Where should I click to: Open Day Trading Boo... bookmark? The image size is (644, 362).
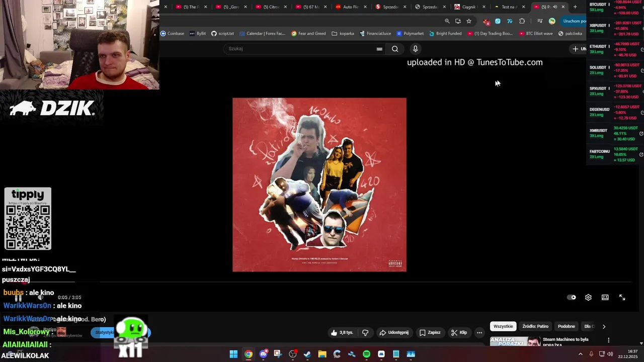tap(490, 34)
